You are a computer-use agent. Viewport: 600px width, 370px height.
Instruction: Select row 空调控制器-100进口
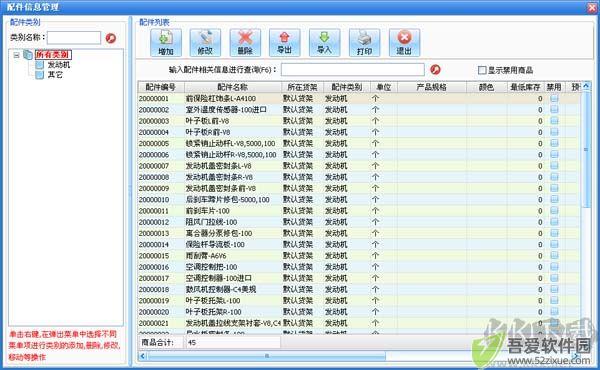tap(359, 278)
